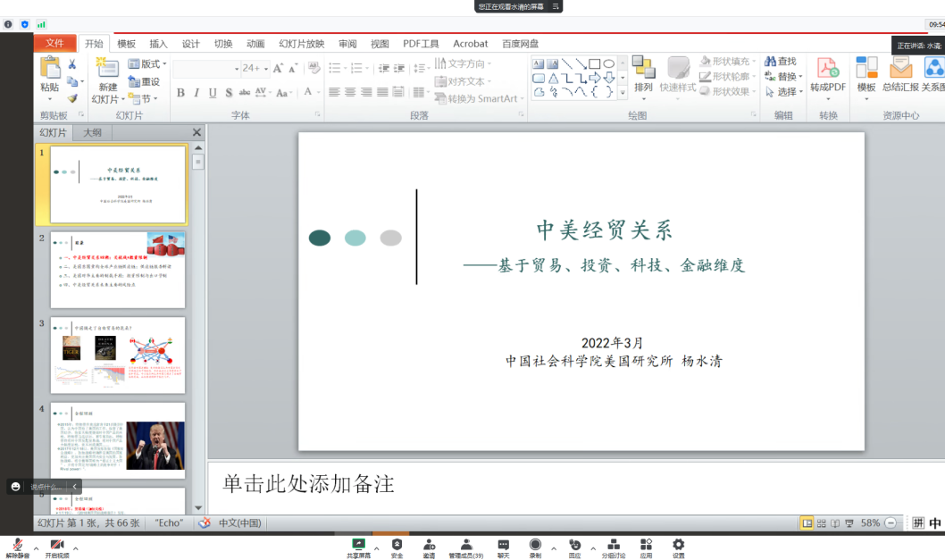Unmute microphone (解除静音) in meeting bar
The height and width of the screenshot is (560, 945).
pyautogui.click(x=17, y=546)
